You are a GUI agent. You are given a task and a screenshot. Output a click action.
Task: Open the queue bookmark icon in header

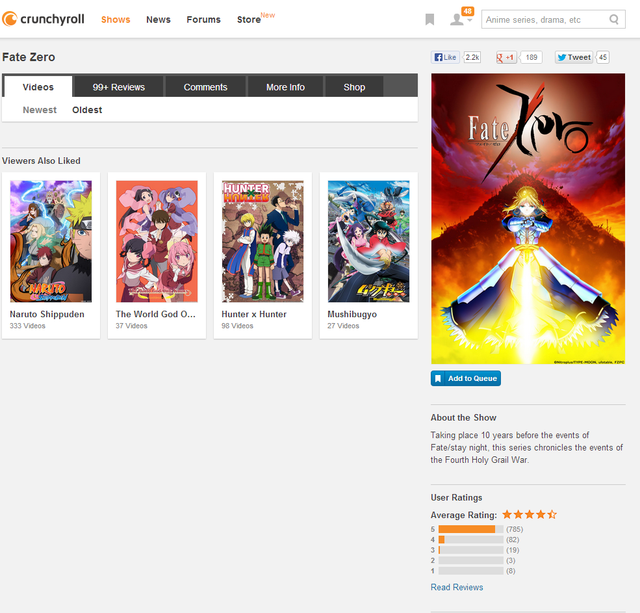pos(429,19)
